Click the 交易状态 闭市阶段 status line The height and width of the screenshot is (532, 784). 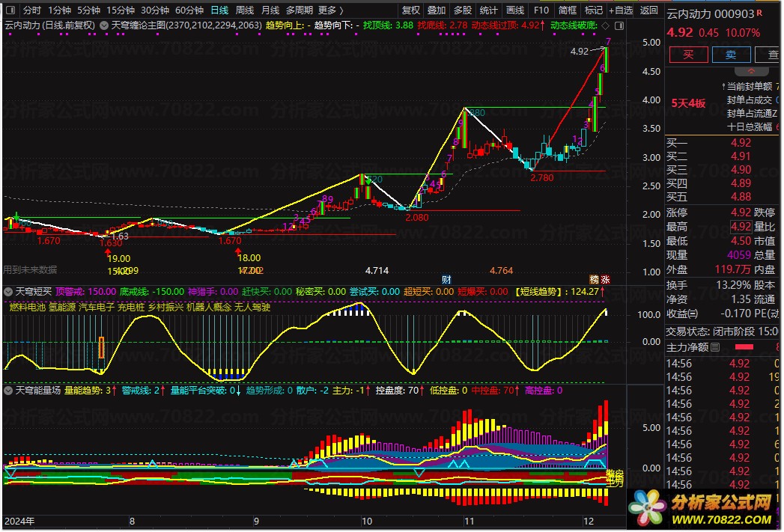coord(722,331)
